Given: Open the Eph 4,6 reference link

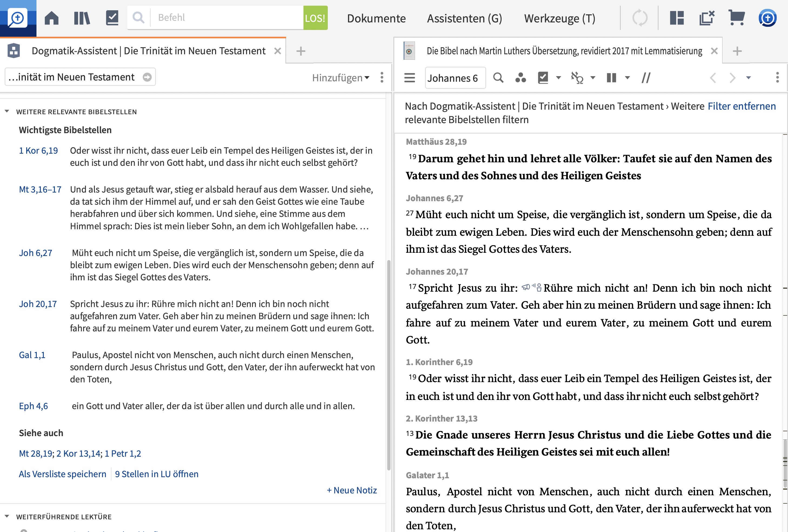Looking at the screenshot, I should click(x=33, y=406).
